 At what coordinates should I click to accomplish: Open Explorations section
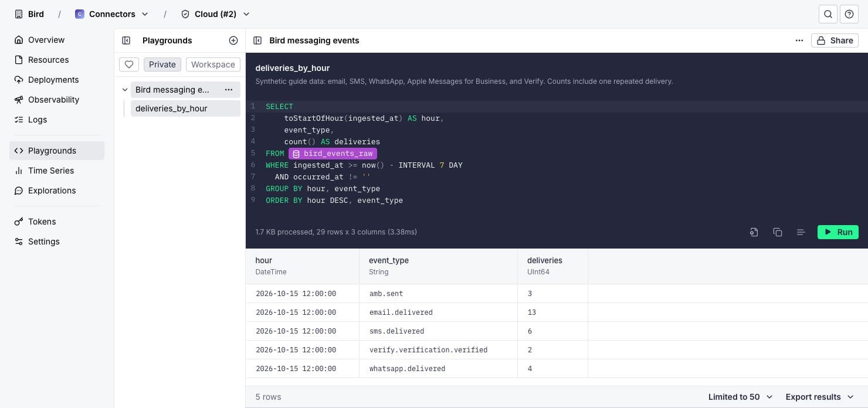57,191
